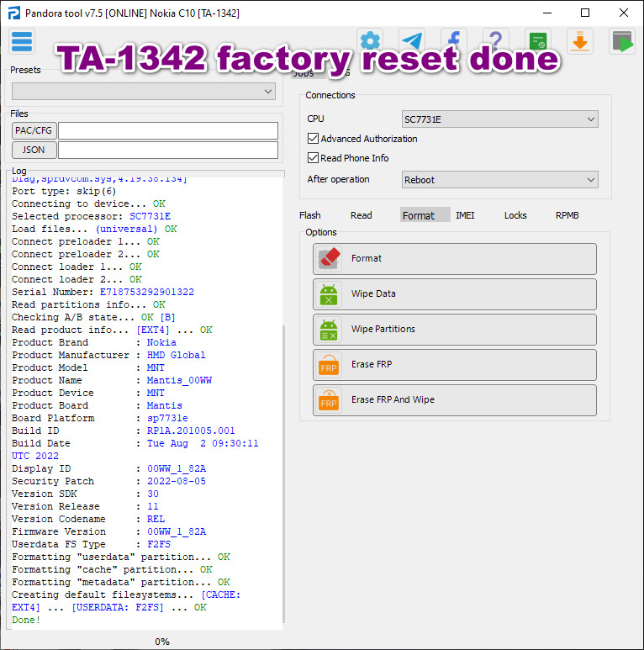Screen dimensions: 644x650
Task: Open the help question mark icon
Action: tap(496, 41)
